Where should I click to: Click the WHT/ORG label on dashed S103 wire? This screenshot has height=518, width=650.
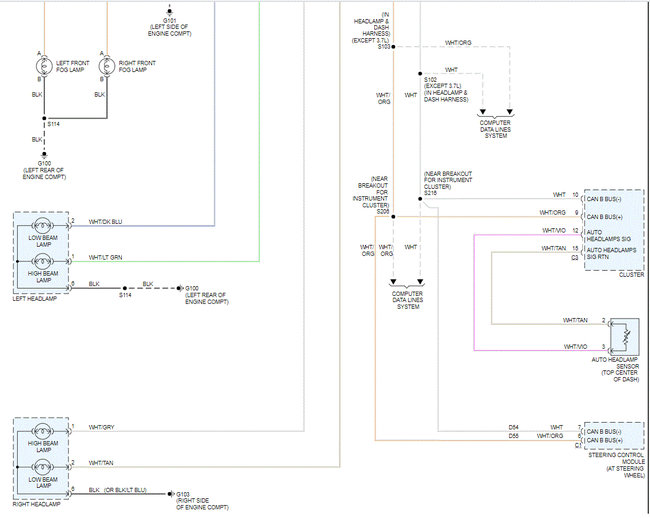pos(458,43)
